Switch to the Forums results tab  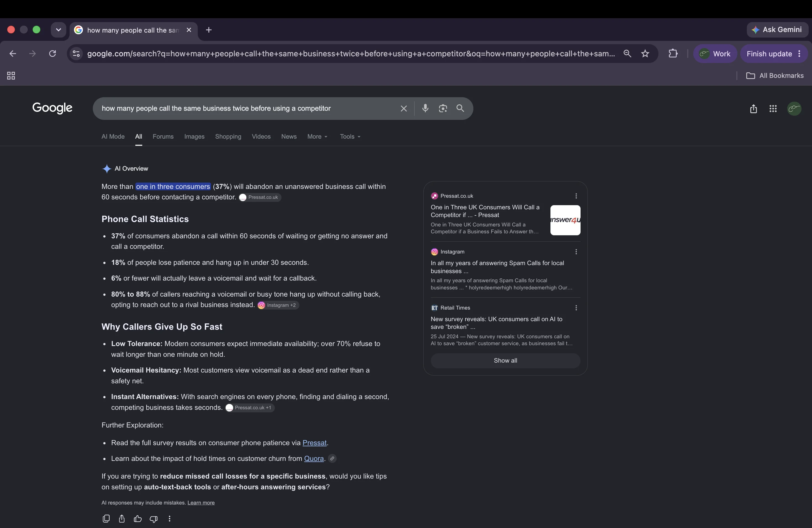tap(163, 136)
